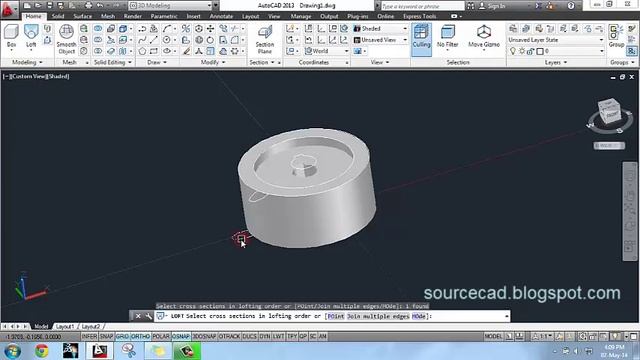Choose the POint command option
This screenshot has height=360, width=640.
pyautogui.click(x=336, y=316)
